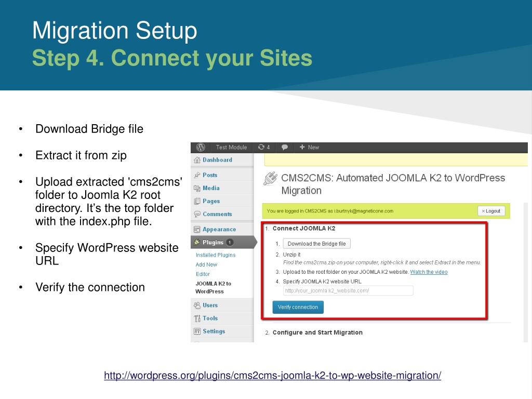532x399 pixels.
Task: Click the Posts pushpin icon
Action: (x=197, y=175)
